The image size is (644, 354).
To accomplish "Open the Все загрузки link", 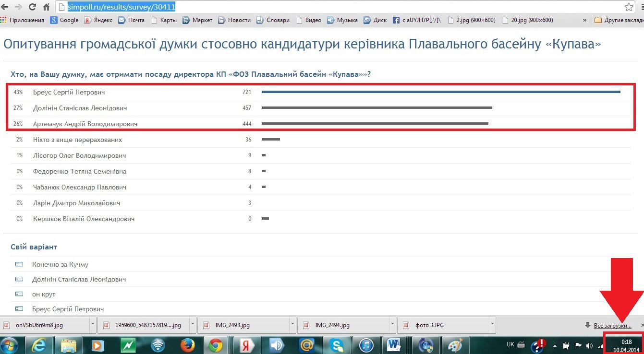I will coord(612,326).
